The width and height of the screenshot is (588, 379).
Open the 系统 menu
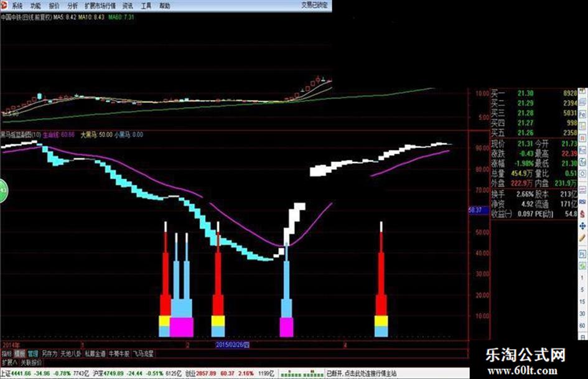[17, 6]
